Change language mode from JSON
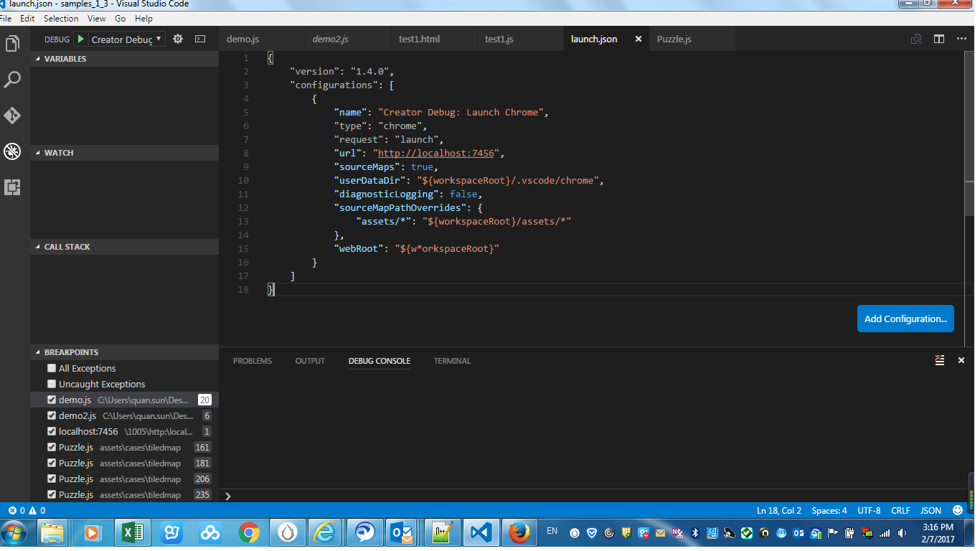 tap(930, 510)
